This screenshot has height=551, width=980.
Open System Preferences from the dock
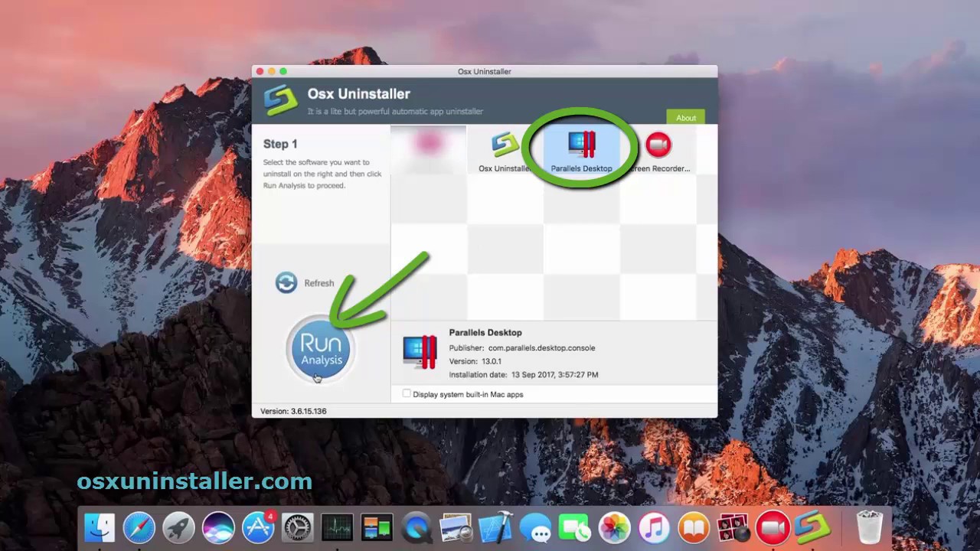point(298,527)
